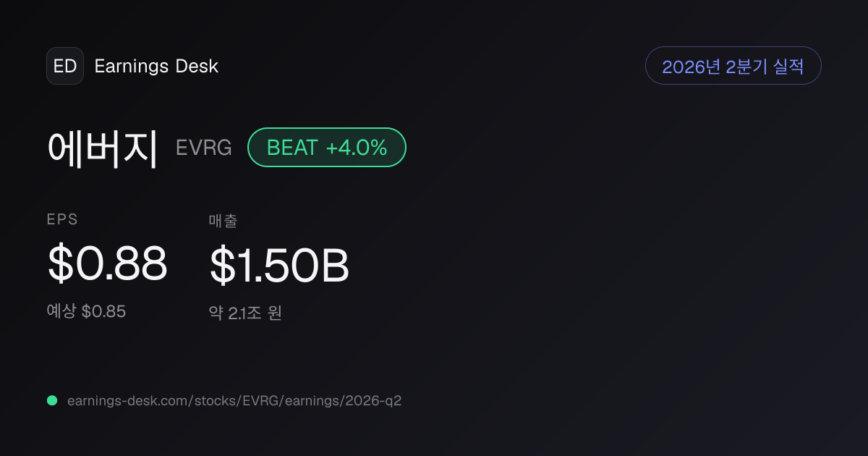
Task: Click the 약 2.1조 원 won conversion
Action: click(245, 313)
